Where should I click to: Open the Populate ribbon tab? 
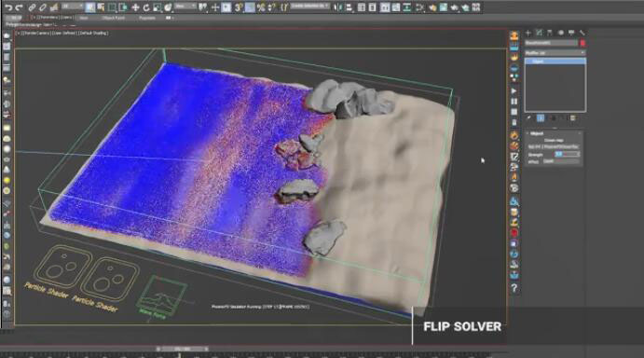click(147, 18)
